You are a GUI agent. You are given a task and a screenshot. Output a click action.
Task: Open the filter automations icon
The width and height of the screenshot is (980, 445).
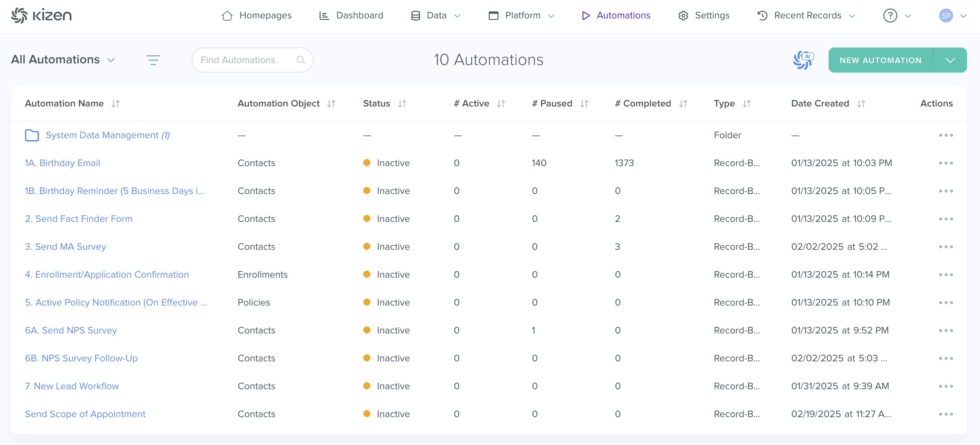[153, 60]
